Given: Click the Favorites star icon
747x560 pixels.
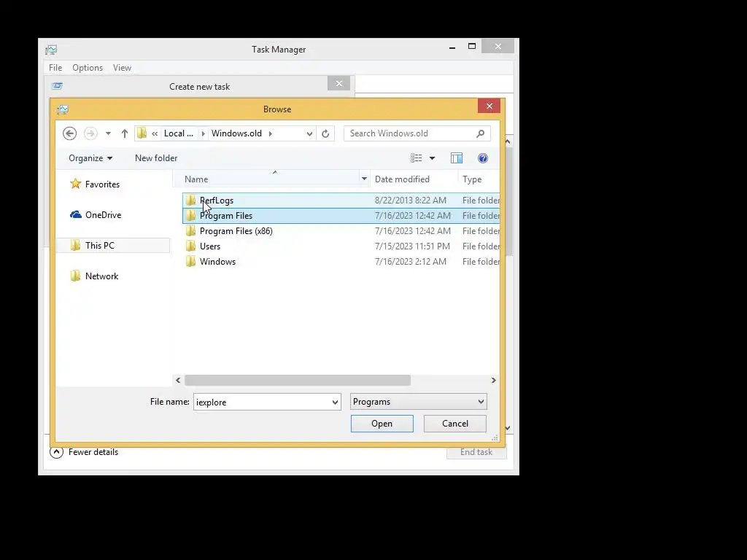Looking at the screenshot, I should 75,184.
